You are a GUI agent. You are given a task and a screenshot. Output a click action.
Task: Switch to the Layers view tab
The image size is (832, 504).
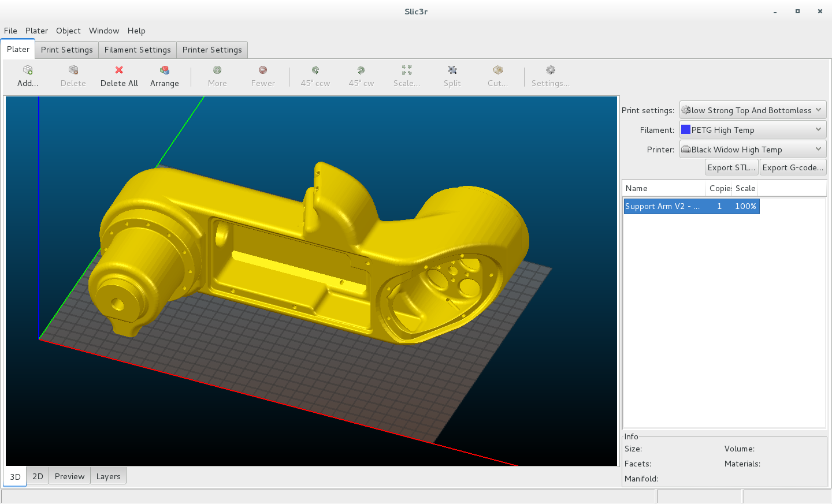pyautogui.click(x=108, y=476)
